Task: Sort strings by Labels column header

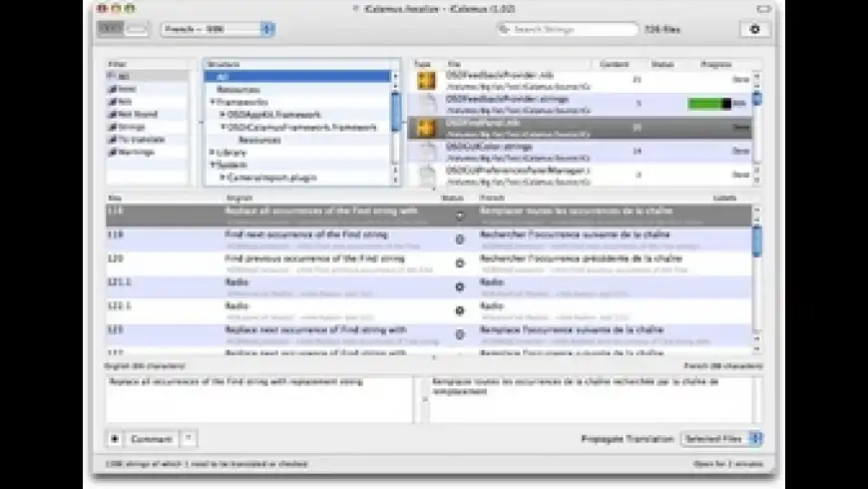Action: [x=724, y=198]
